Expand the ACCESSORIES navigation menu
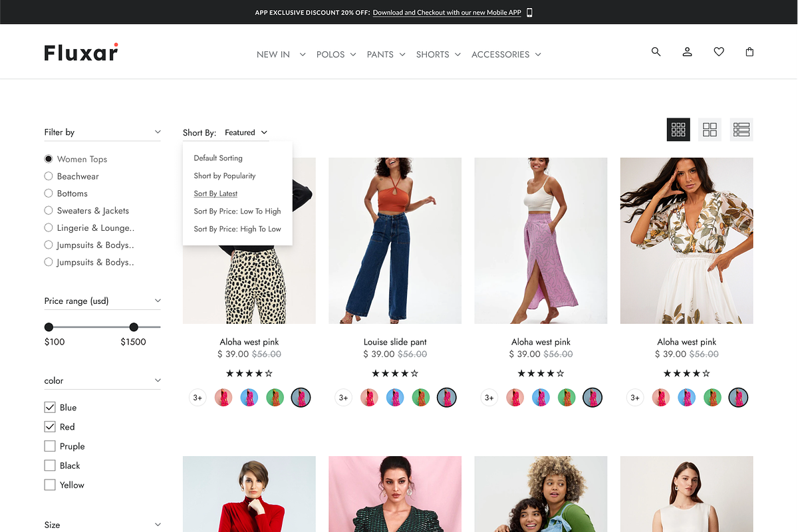This screenshot has width=798, height=532. [x=506, y=55]
